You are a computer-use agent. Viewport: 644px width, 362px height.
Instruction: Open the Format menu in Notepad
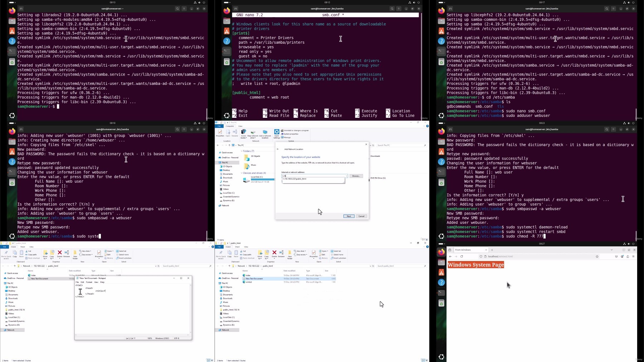pyautogui.click(x=89, y=282)
